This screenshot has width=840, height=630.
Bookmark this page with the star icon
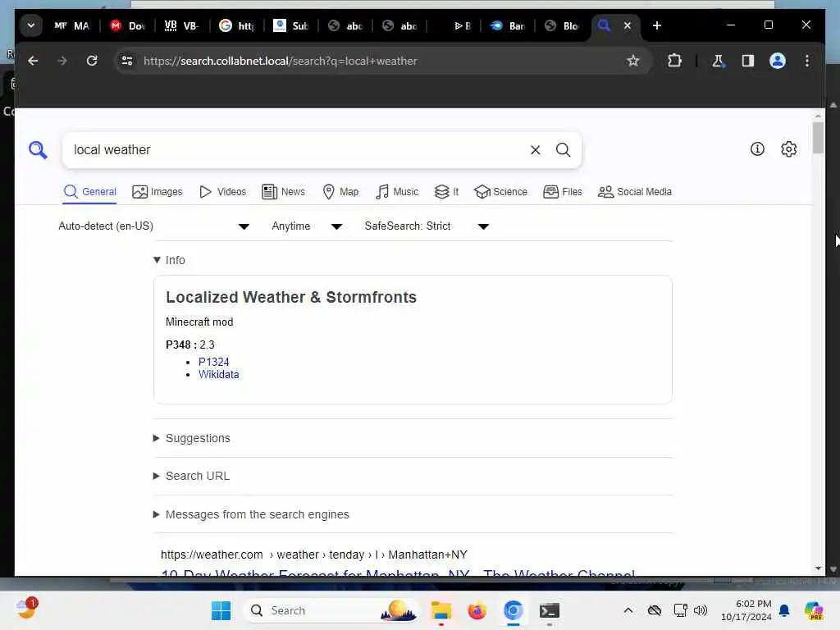coord(633,61)
